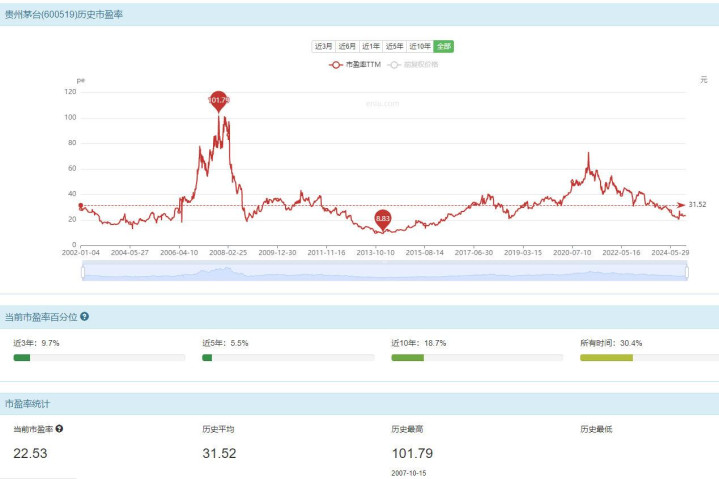Click the 所有时间 30.4% percentile bar
719x479 pixels.
coord(649,358)
